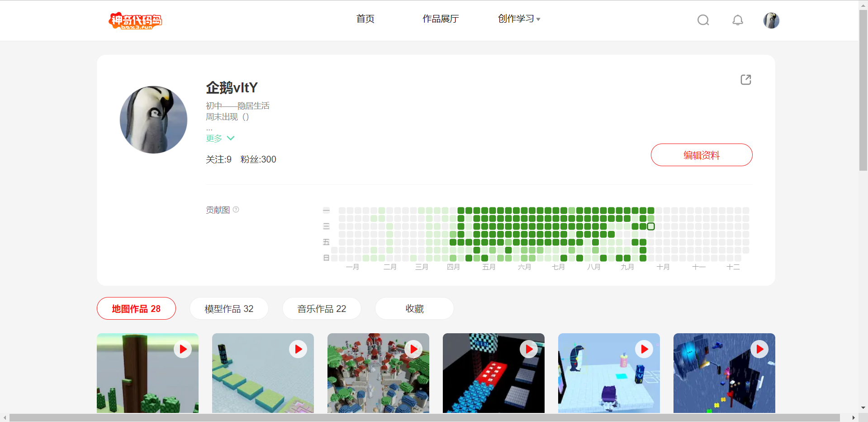Click the 神奇代码岛 logo

point(135,20)
